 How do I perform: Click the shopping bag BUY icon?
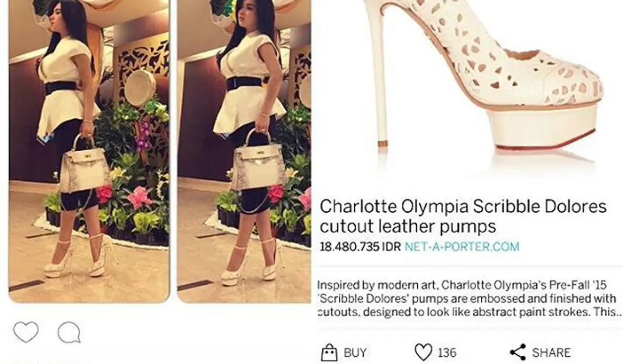tap(329, 353)
